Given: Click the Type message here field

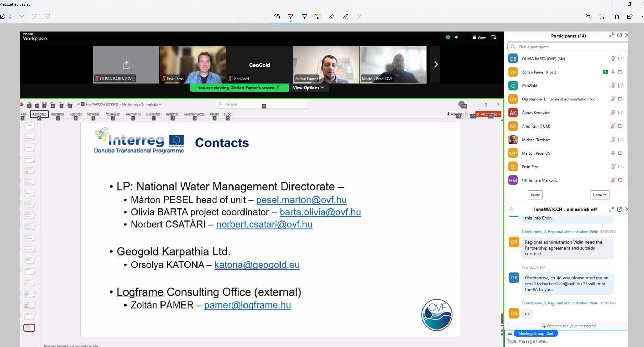Looking at the screenshot, I should (x=567, y=341).
